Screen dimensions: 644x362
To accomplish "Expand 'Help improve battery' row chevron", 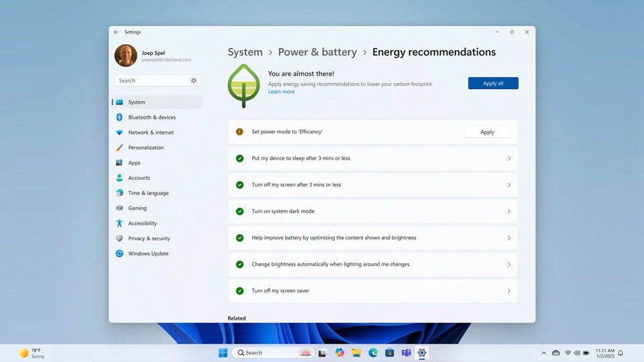I will point(509,238).
